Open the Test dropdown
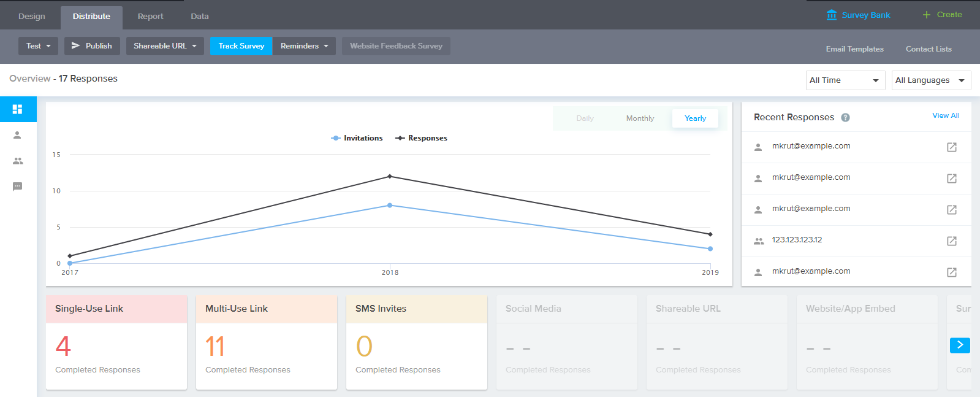This screenshot has height=397, width=980. click(38, 46)
